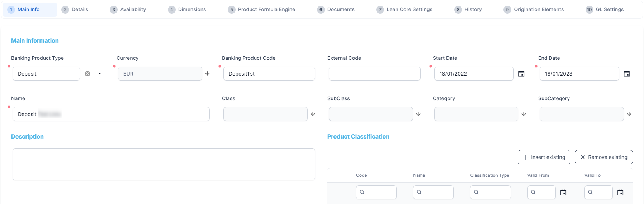Open the Product Formula Engine tab

pos(261,10)
